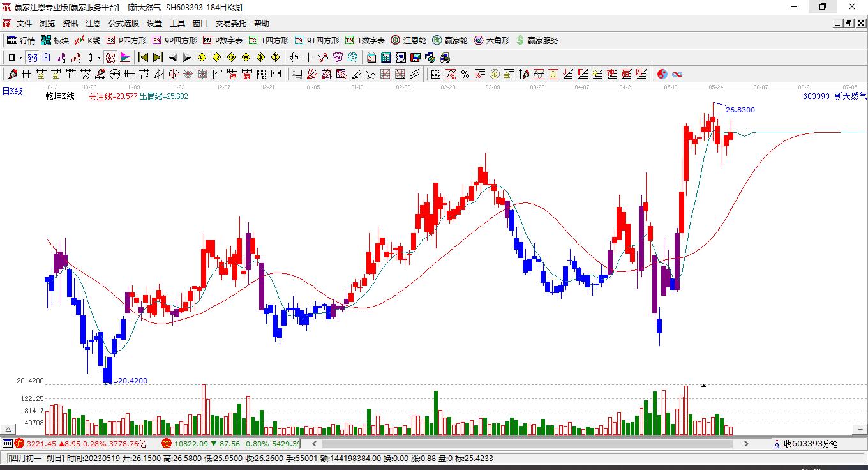Select the red grid square tool
868x470 pixels.
pos(384,74)
